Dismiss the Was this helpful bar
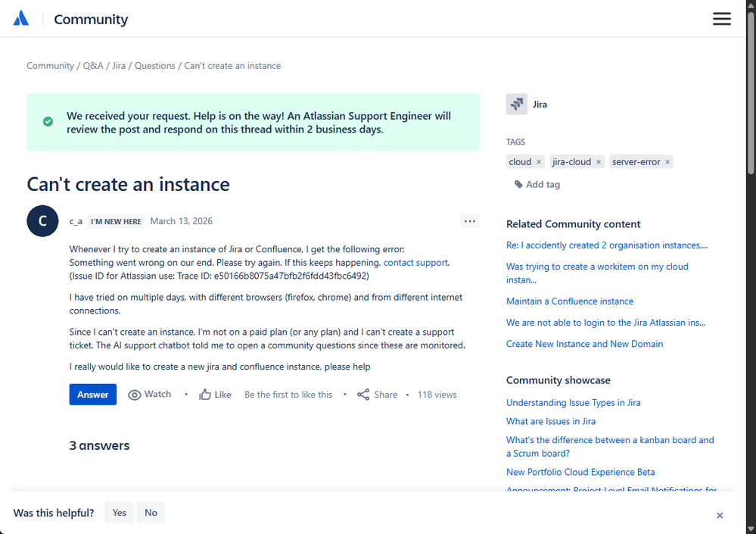The image size is (756, 534). pos(720,515)
